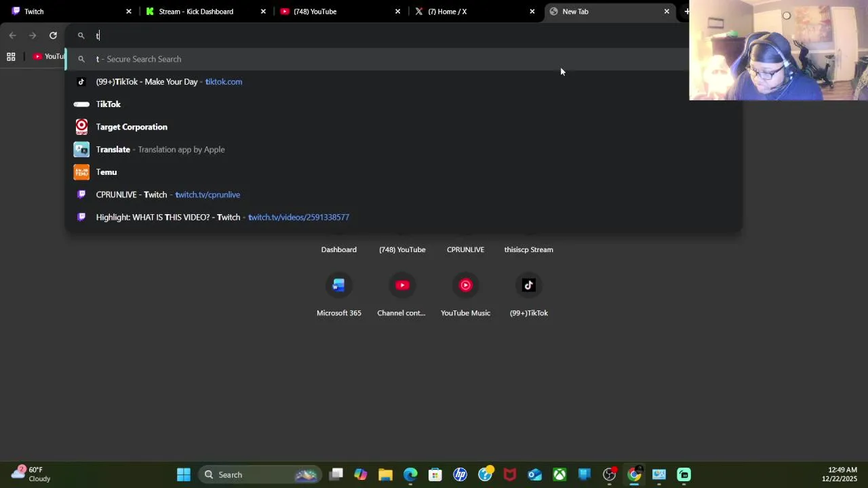Image resolution: width=868 pixels, height=488 pixels.
Task: Pick the Target Corporation suggestion
Action: click(403, 127)
